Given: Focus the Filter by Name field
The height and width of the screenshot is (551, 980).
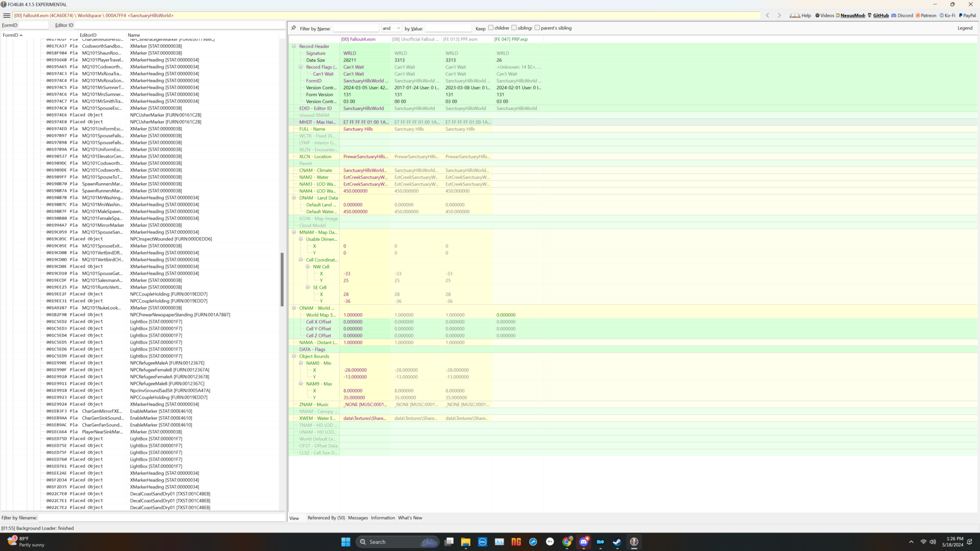Looking at the screenshot, I should point(356,28).
